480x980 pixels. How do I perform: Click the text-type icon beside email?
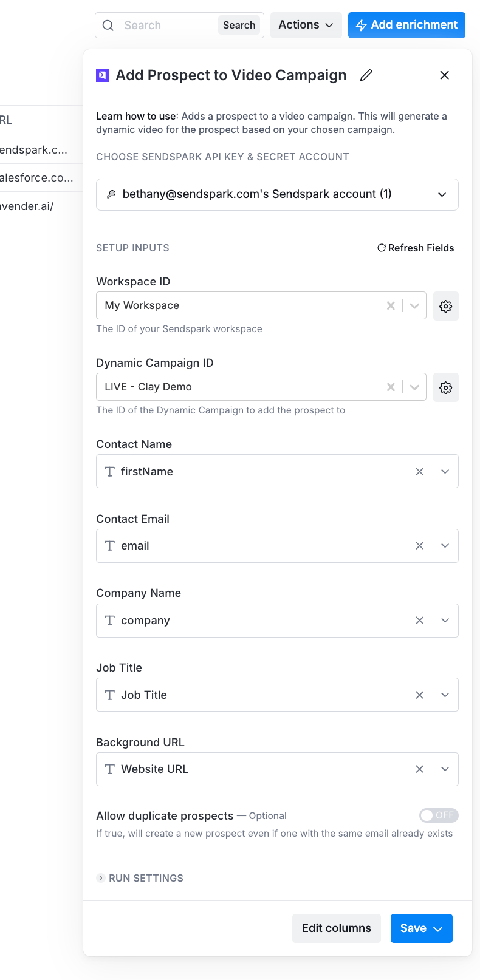tap(110, 546)
